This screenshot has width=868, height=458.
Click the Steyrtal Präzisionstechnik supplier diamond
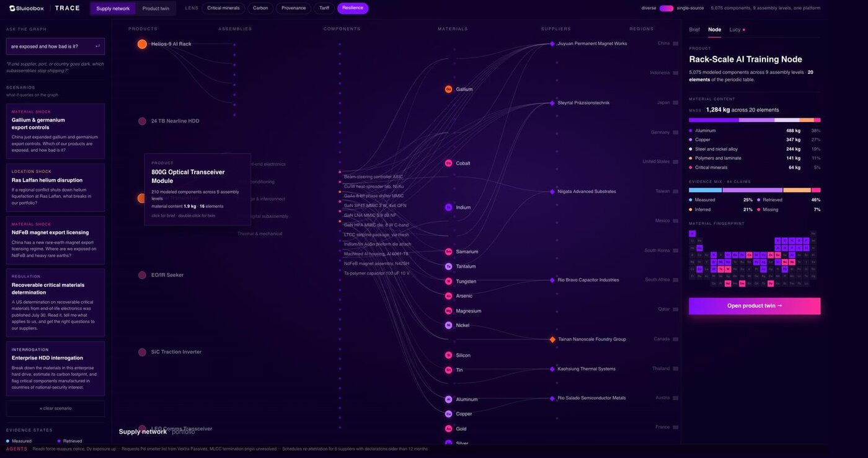click(552, 103)
